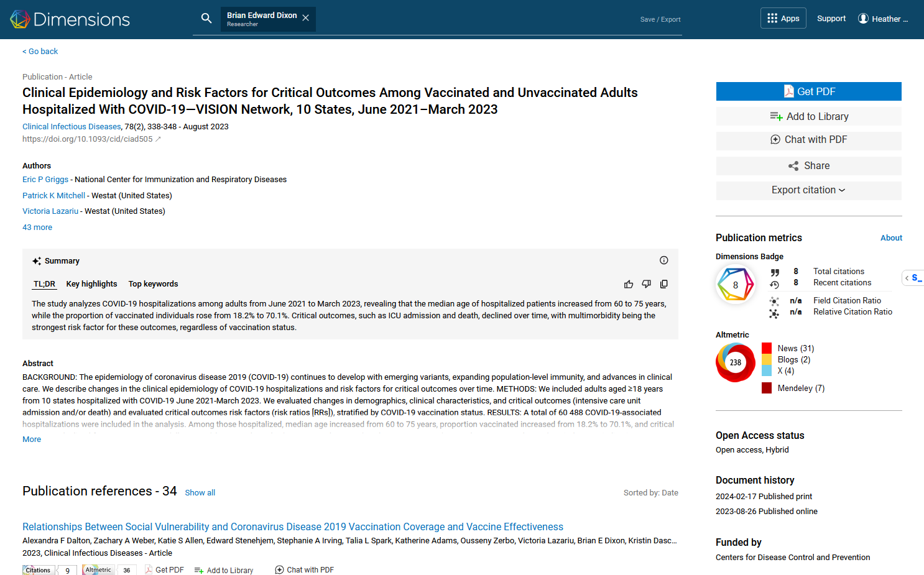Screen dimensions: 924x575
Task: Remove the Brian Edward Dixon search filter
Action: point(306,18)
